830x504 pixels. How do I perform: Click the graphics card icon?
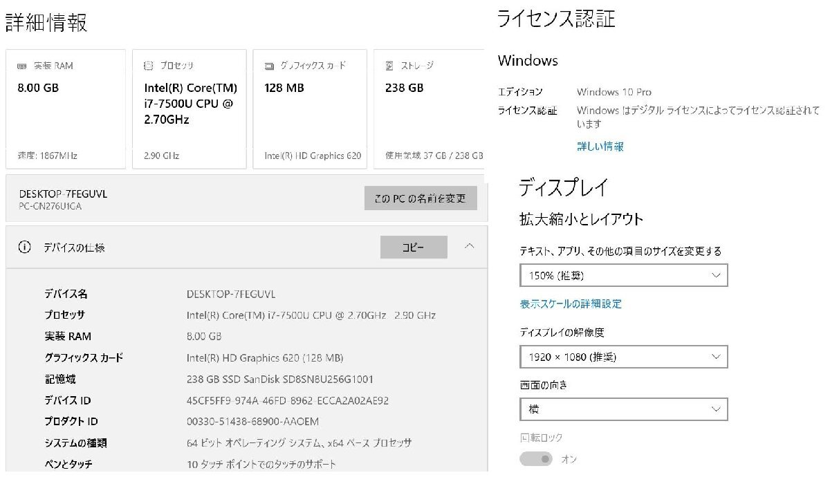[x=269, y=66]
